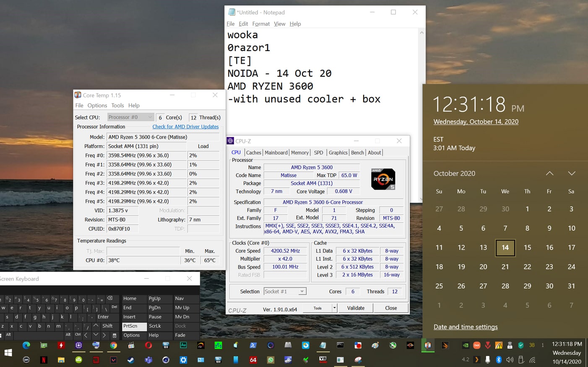Open File Explorer on the taskbar
Image resolution: width=588 pixels, height=367 pixels.
click(61, 360)
